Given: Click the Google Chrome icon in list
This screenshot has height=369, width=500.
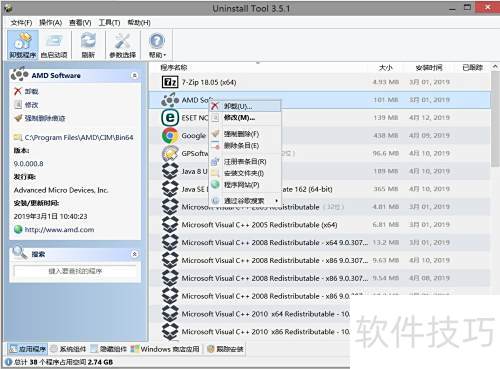Looking at the screenshot, I should pyautogui.click(x=170, y=135).
